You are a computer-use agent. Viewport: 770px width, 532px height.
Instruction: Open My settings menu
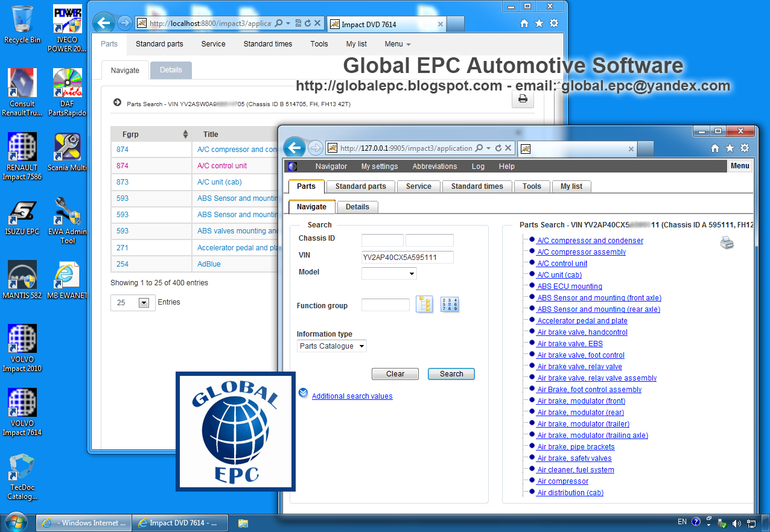380,166
